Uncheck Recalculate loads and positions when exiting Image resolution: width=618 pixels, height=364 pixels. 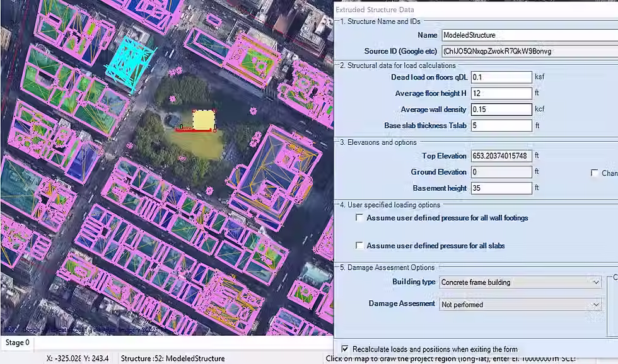(345, 349)
